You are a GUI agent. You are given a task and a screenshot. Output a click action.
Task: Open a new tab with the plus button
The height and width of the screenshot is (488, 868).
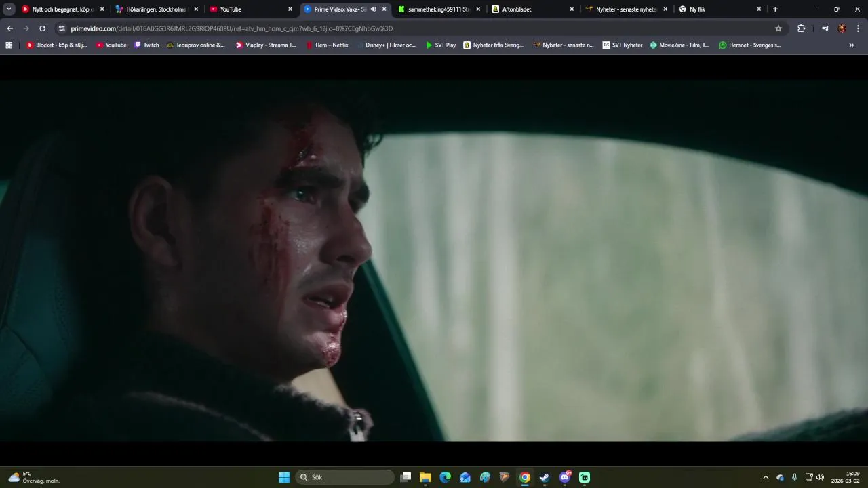tap(775, 9)
